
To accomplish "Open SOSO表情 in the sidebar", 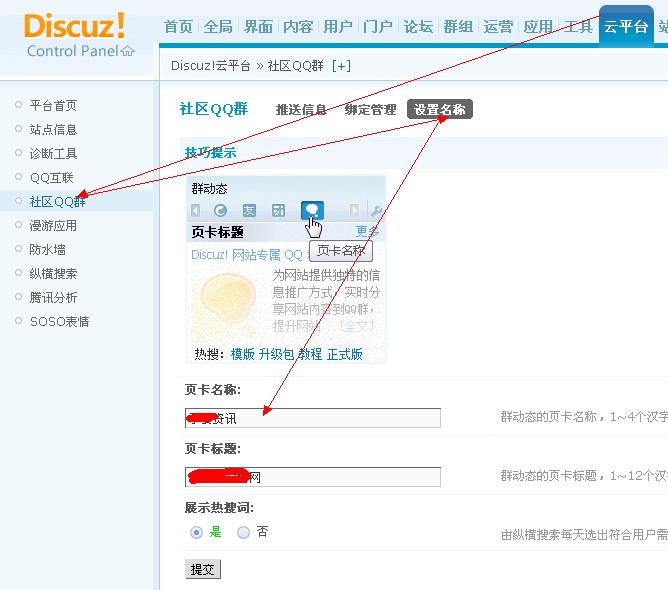I will tap(60, 321).
